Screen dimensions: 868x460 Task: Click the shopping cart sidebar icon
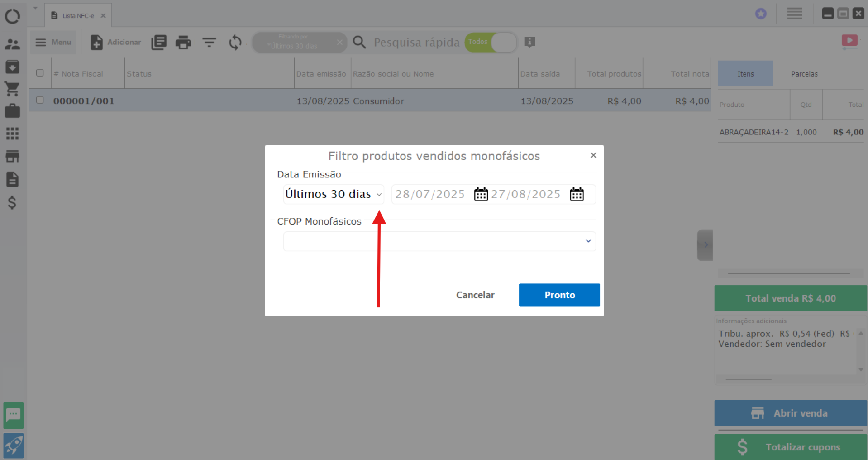[x=12, y=89]
